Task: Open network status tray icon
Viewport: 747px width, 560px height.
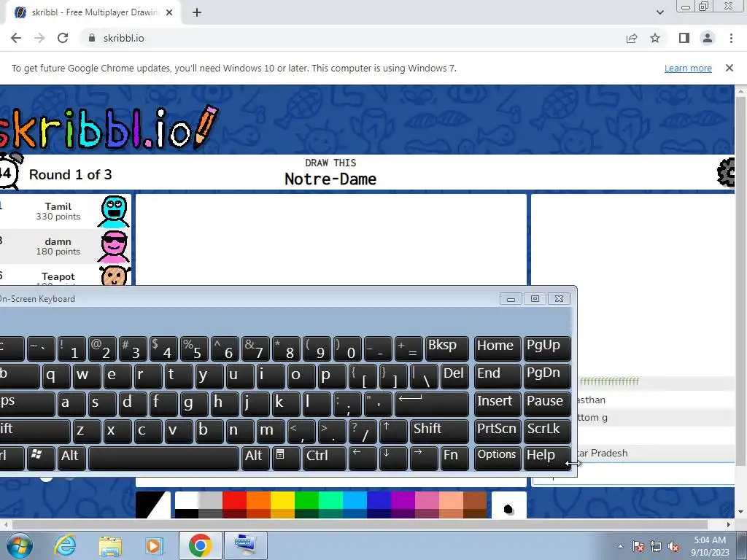Action: [x=656, y=547]
